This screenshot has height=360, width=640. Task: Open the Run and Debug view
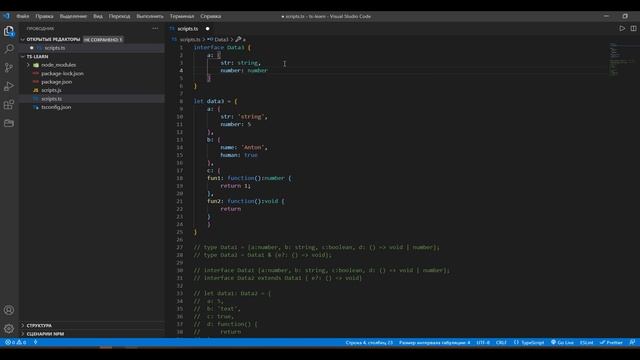(9, 86)
